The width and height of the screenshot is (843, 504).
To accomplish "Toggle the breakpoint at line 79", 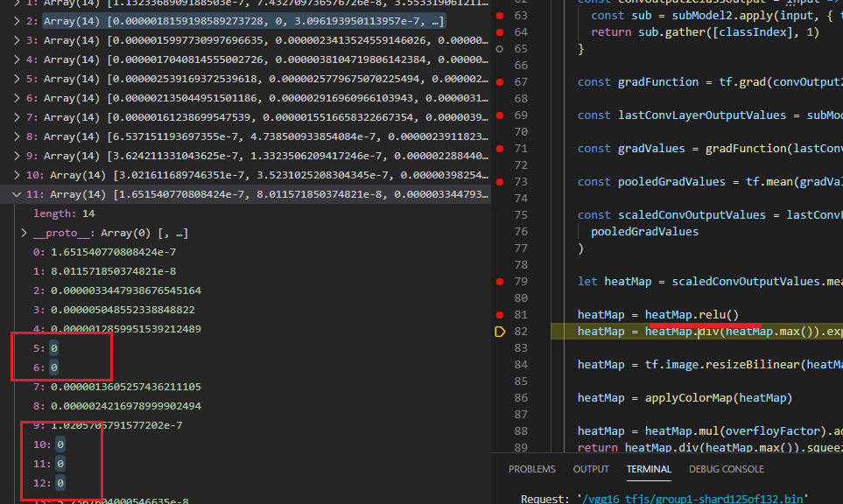I will pos(500,282).
